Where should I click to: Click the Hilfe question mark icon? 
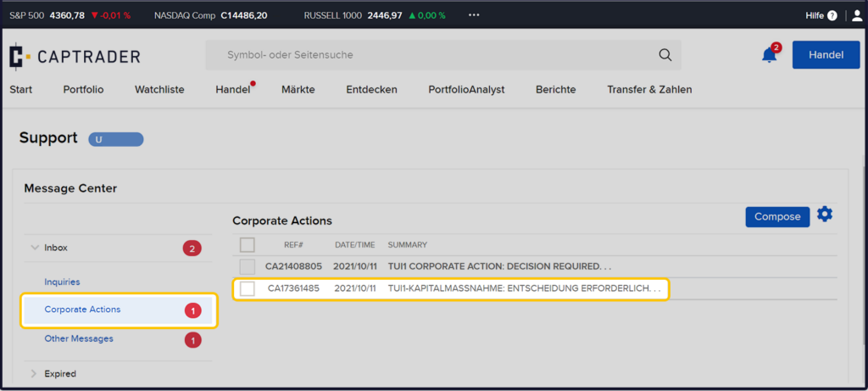click(832, 16)
